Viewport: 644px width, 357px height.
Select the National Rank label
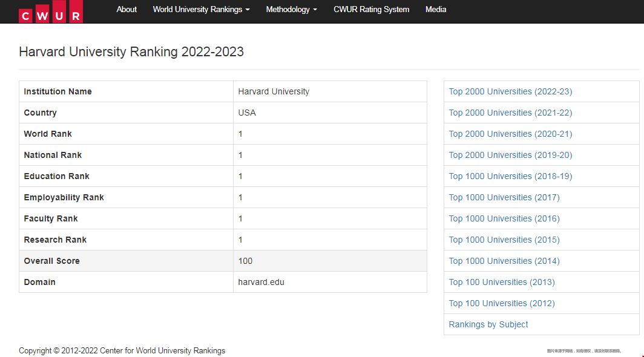click(53, 155)
